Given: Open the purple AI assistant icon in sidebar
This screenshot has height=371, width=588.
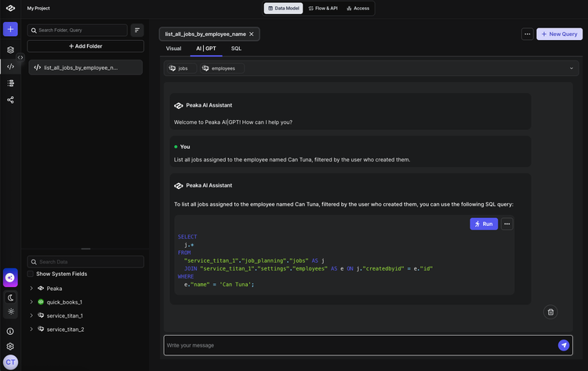Looking at the screenshot, I should (x=10, y=278).
